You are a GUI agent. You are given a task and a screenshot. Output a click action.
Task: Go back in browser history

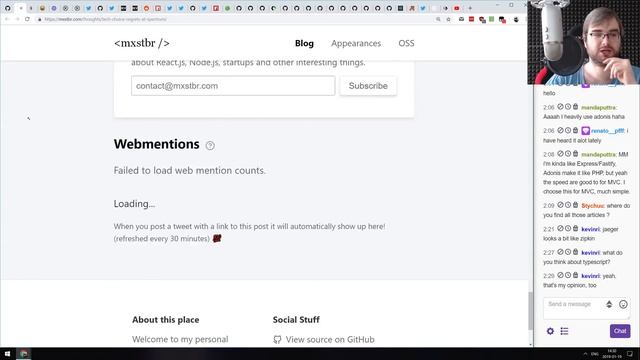[x=7, y=19]
